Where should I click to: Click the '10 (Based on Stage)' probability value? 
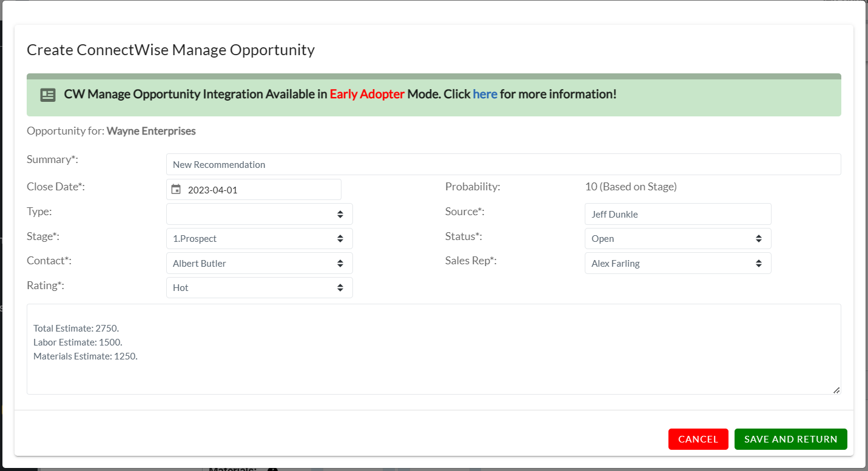click(x=631, y=187)
